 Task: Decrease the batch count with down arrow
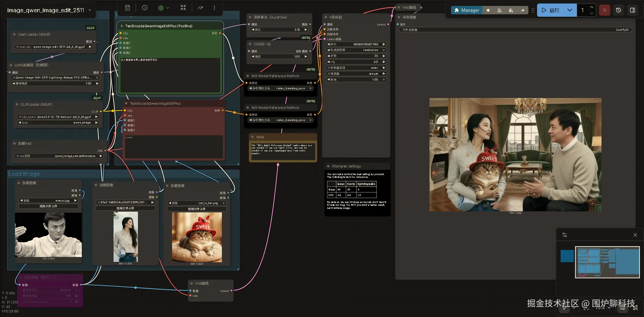coord(591,13)
